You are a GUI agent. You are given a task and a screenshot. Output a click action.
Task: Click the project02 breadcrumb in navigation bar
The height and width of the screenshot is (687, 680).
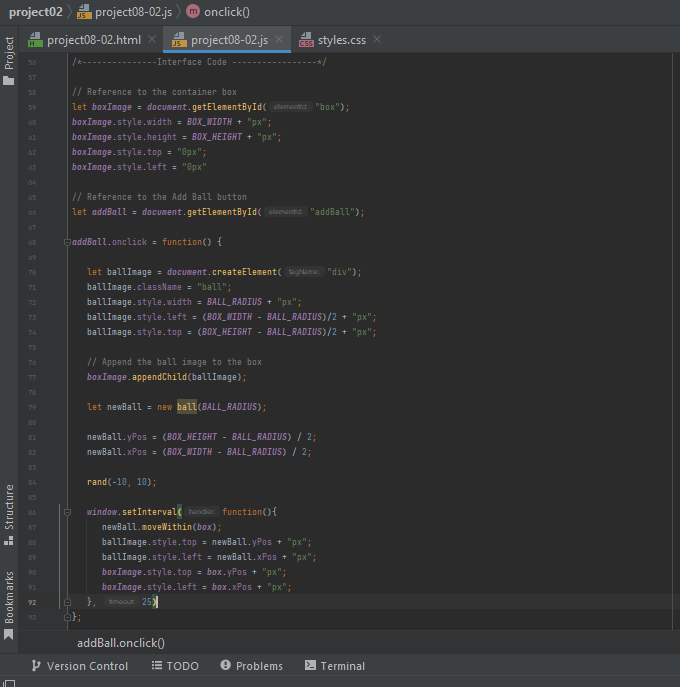pyautogui.click(x=35, y=12)
